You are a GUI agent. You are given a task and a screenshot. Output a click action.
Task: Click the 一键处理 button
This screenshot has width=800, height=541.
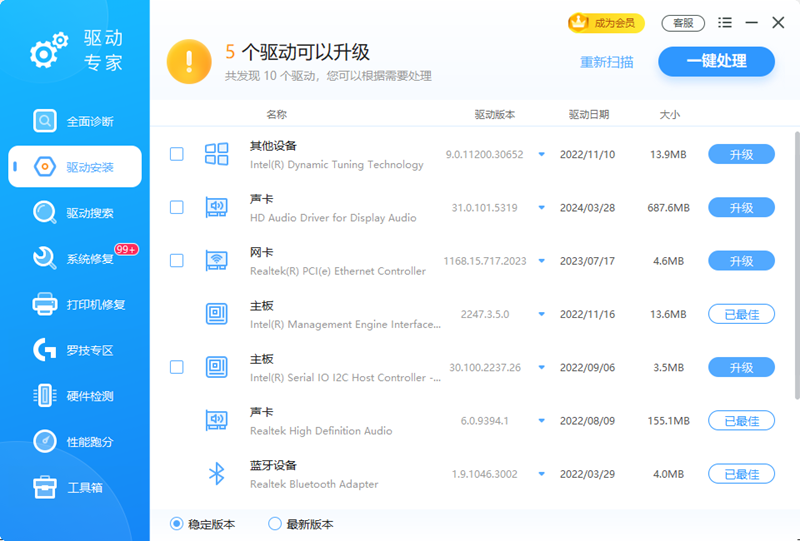point(716,61)
